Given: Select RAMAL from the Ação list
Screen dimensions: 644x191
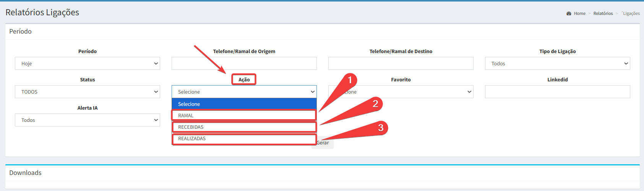Looking at the screenshot, I should click(244, 115).
